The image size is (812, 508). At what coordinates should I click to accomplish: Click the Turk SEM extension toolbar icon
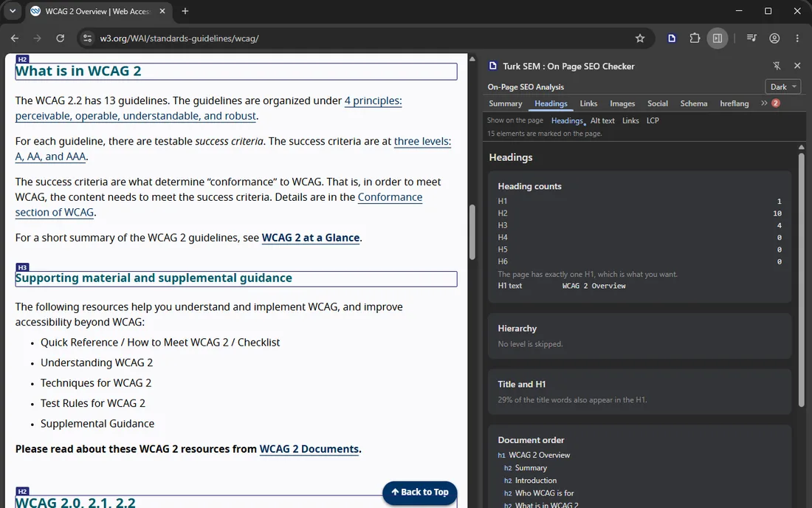coord(672,38)
